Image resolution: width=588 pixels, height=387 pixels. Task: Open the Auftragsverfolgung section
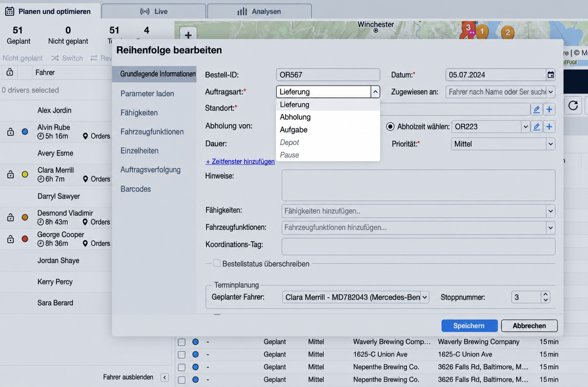(150, 170)
